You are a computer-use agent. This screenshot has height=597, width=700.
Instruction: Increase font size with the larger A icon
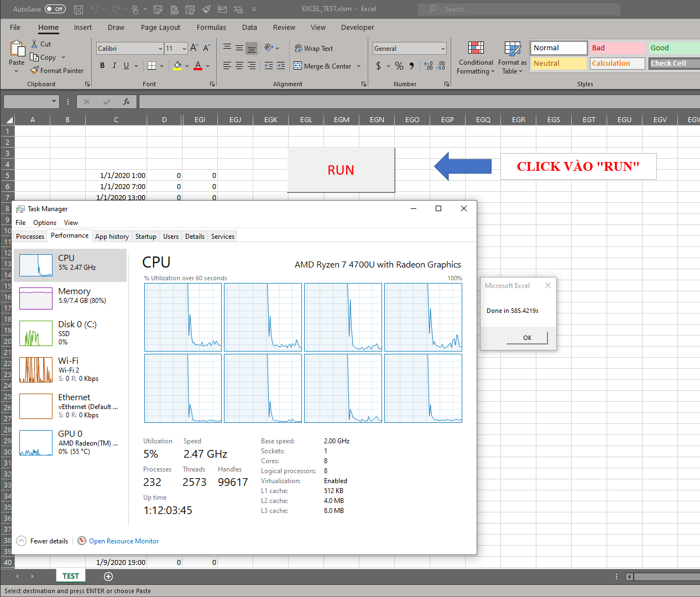point(194,48)
